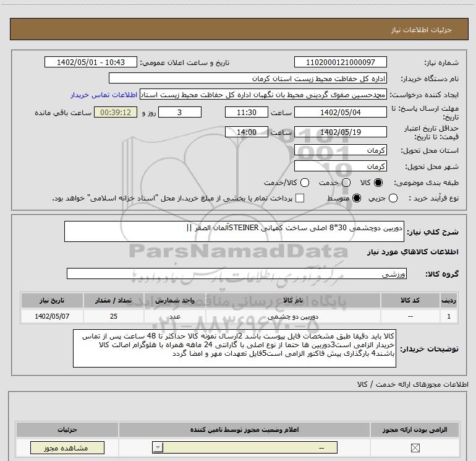The height and width of the screenshot is (461, 476).
Task: Toggle the الزامی بودن ارائه مجوز checkbox
Action: 415,447
